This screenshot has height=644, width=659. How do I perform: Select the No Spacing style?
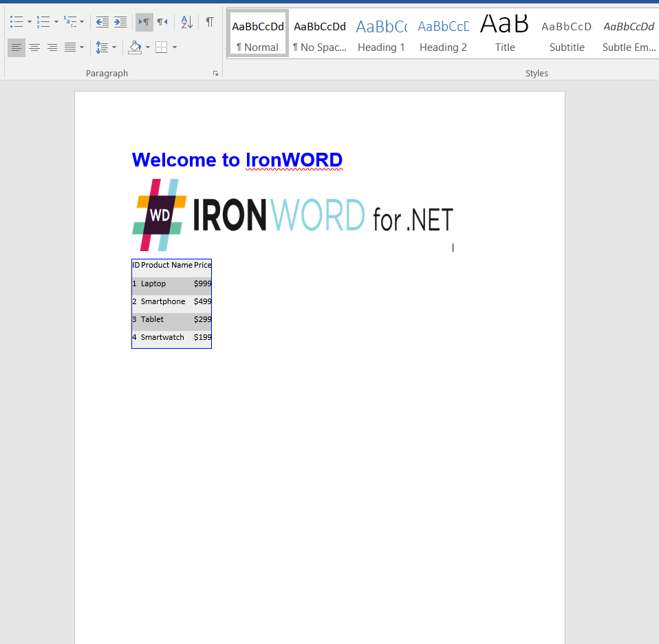point(320,34)
